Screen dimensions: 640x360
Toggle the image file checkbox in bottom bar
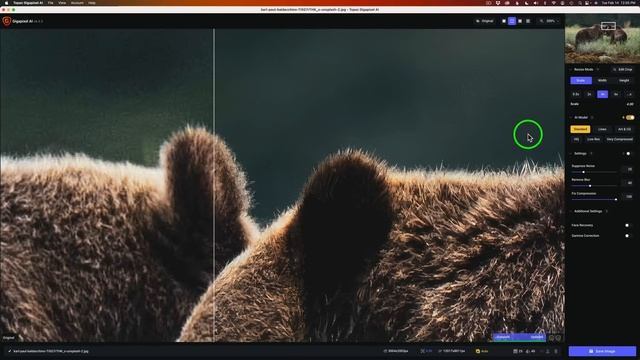(x=9, y=351)
